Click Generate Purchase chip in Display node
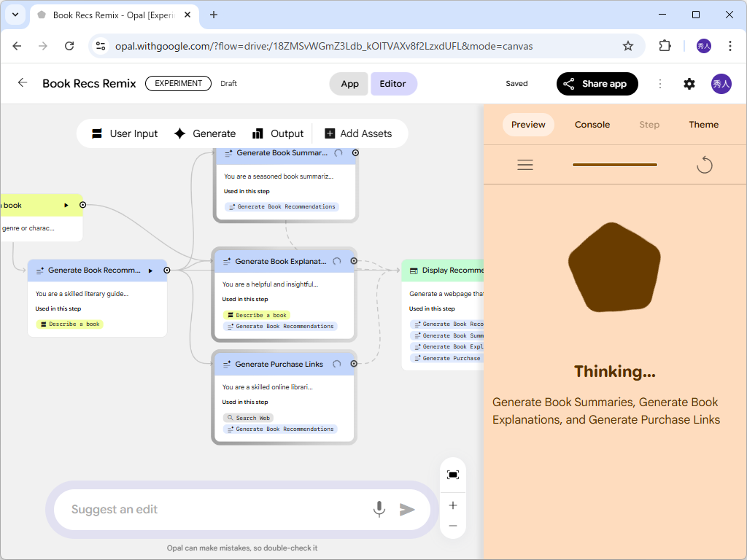The image size is (747, 560). click(x=447, y=358)
